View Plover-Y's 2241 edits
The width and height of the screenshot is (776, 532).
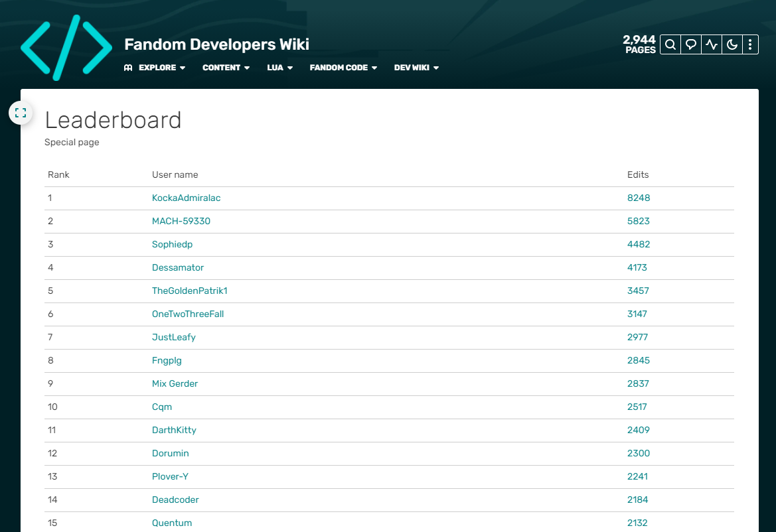coord(637,477)
